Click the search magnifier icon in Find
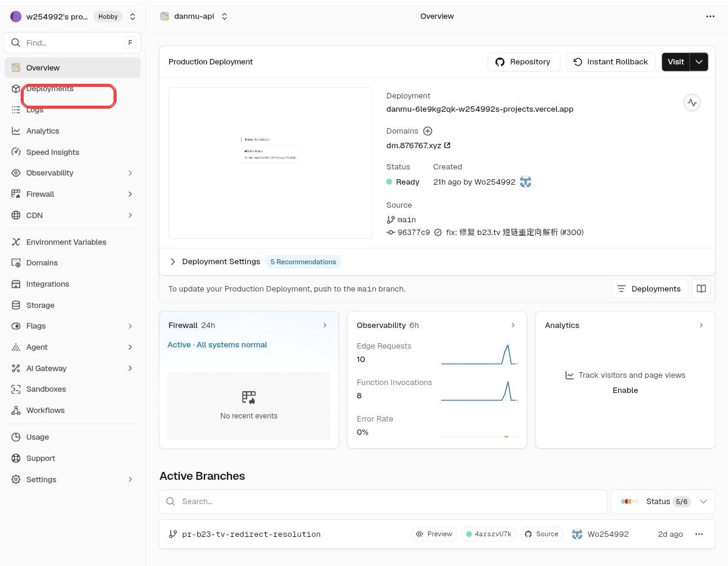728x566 pixels. [16, 43]
